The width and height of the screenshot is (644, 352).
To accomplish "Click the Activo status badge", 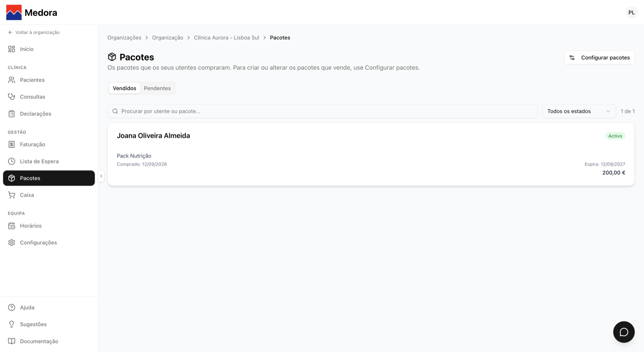I will click(x=615, y=136).
